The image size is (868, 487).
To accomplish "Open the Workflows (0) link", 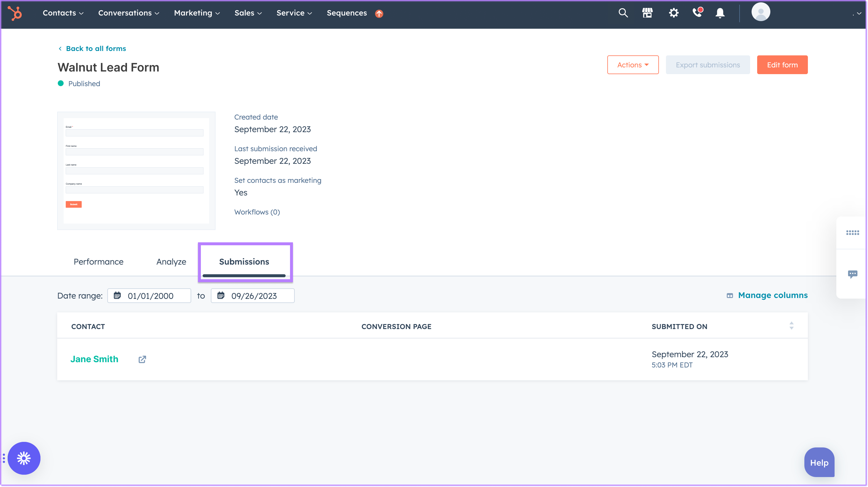I will [257, 212].
